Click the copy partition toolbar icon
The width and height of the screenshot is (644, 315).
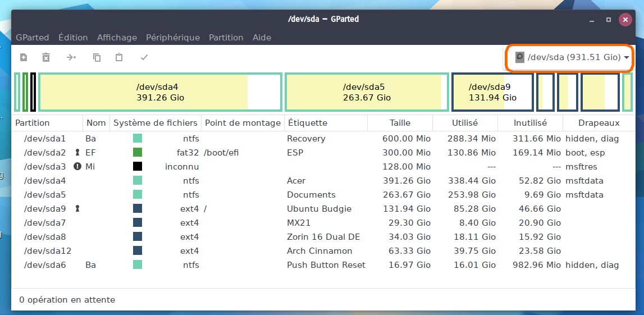click(x=97, y=57)
